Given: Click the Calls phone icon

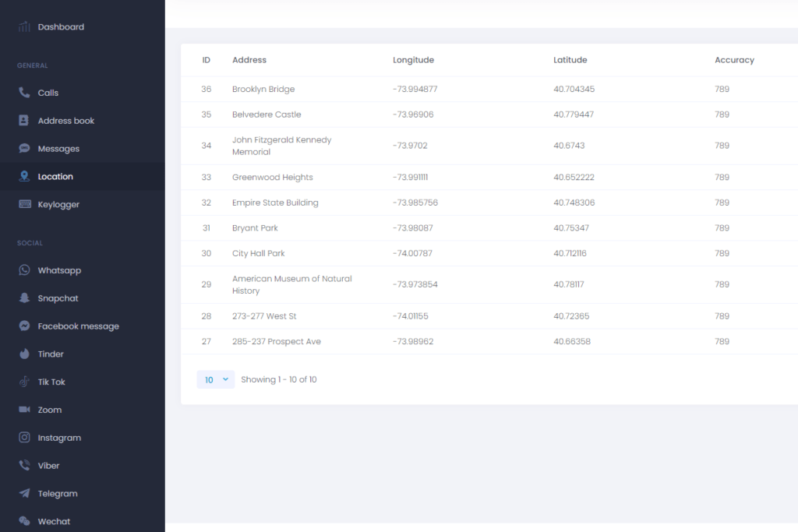Looking at the screenshot, I should [24, 92].
